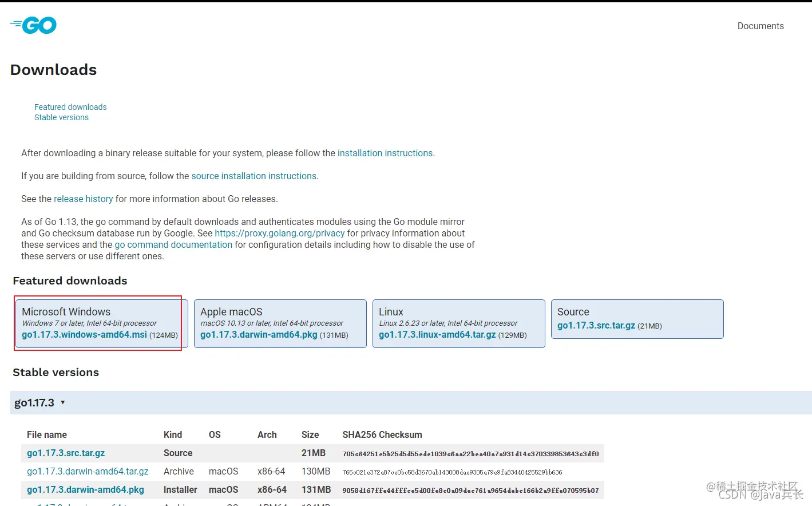Open the release history link
Viewport: 812px width, 506px height.
84,199
